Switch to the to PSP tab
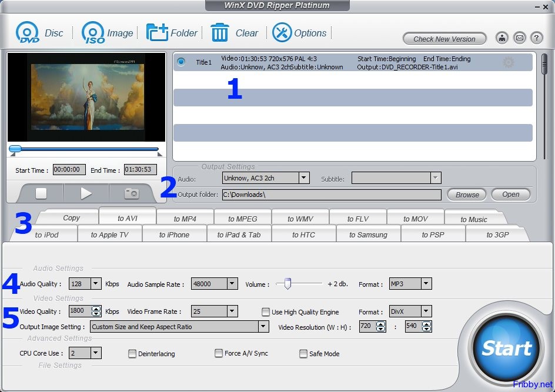Viewport: 555px width, 392px height. click(433, 234)
